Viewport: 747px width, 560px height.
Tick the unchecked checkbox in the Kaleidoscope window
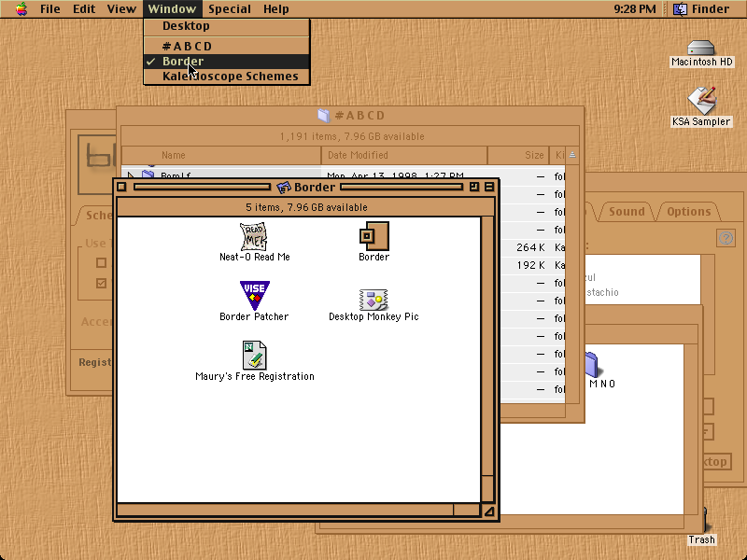(x=101, y=263)
